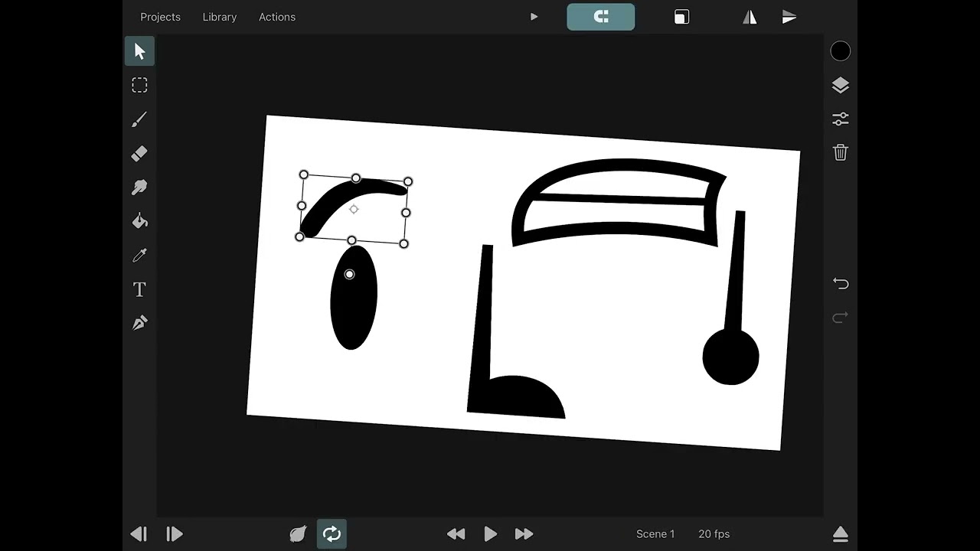Step to previous frame
This screenshot has height=551, width=980.
click(139, 534)
